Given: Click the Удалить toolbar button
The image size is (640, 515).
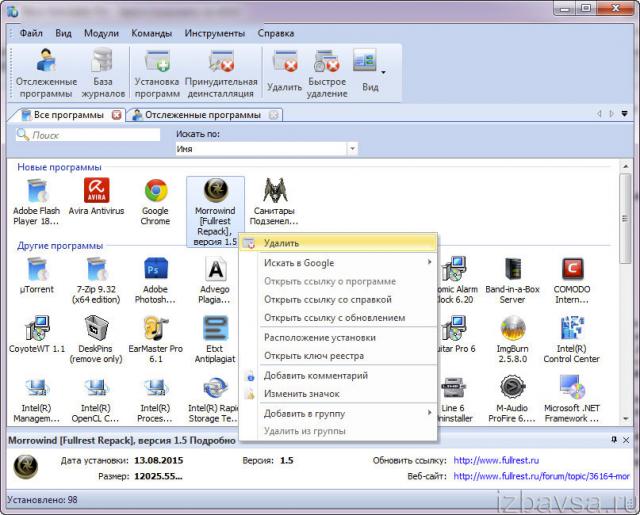Looking at the screenshot, I should tap(284, 71).
